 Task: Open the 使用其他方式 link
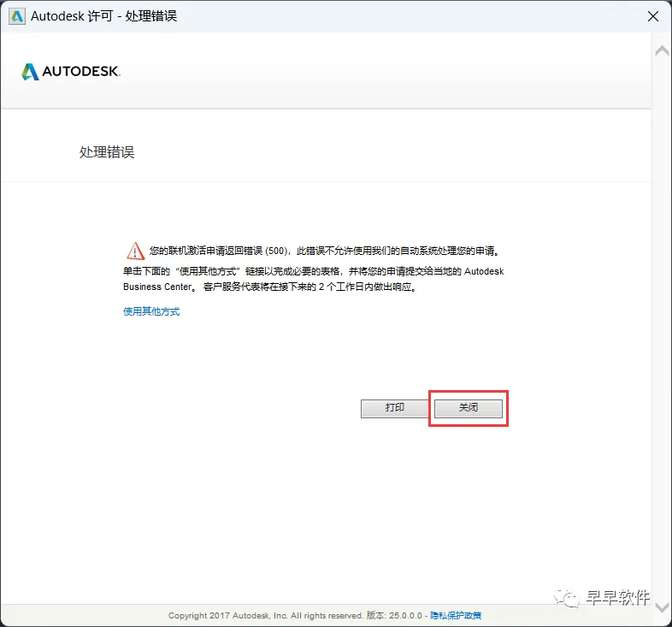(151, 311)
